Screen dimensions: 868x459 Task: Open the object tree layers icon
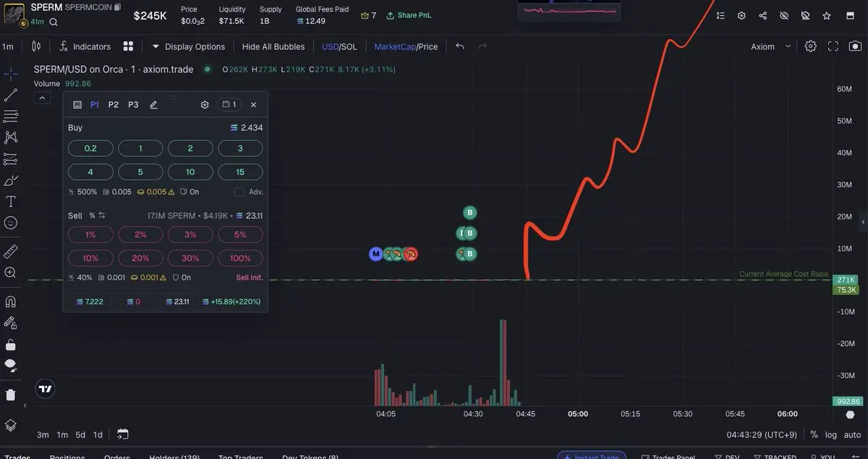pyautogui.click(x=11, y=424)
